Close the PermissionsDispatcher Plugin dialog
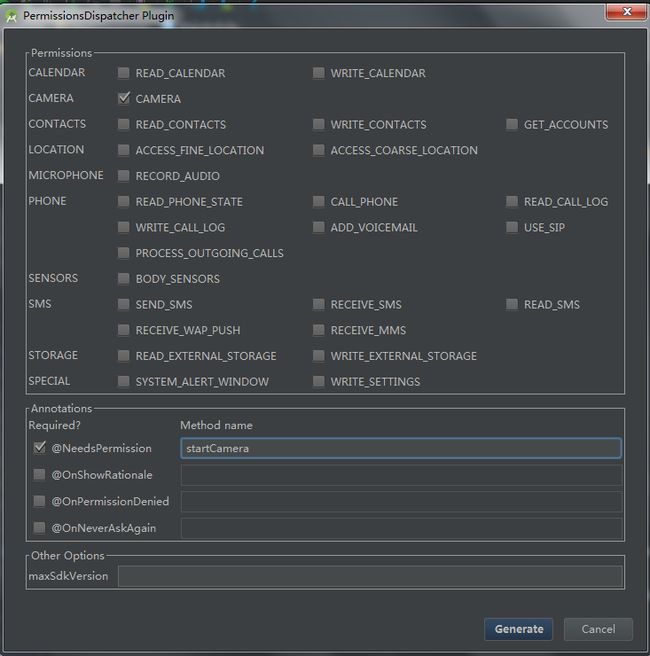Viewport: 650px width, 656px height. [x=626, y=12]
